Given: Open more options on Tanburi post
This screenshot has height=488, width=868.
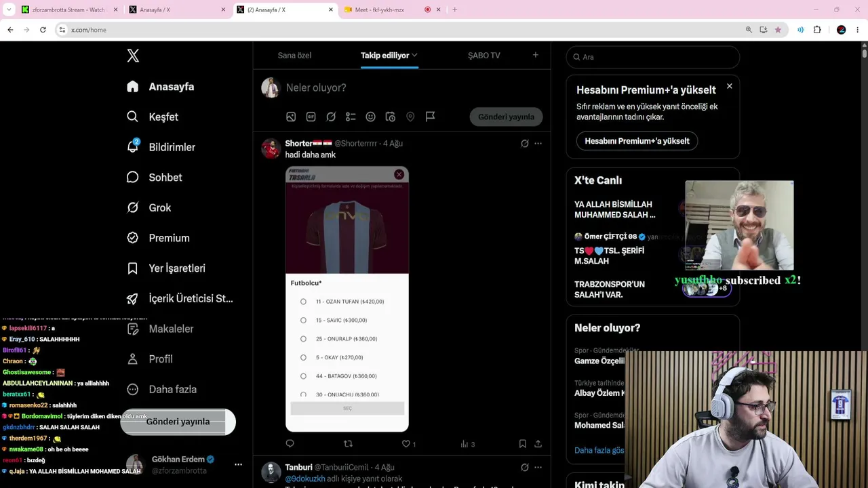Looking at the screenshot, I should coord(538,467).
